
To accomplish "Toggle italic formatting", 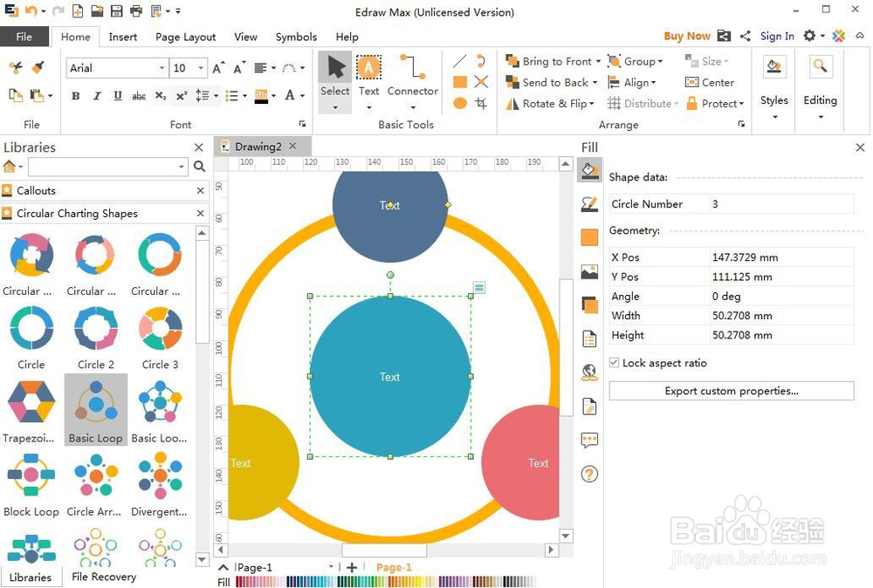I will click(x=97, y=96).
